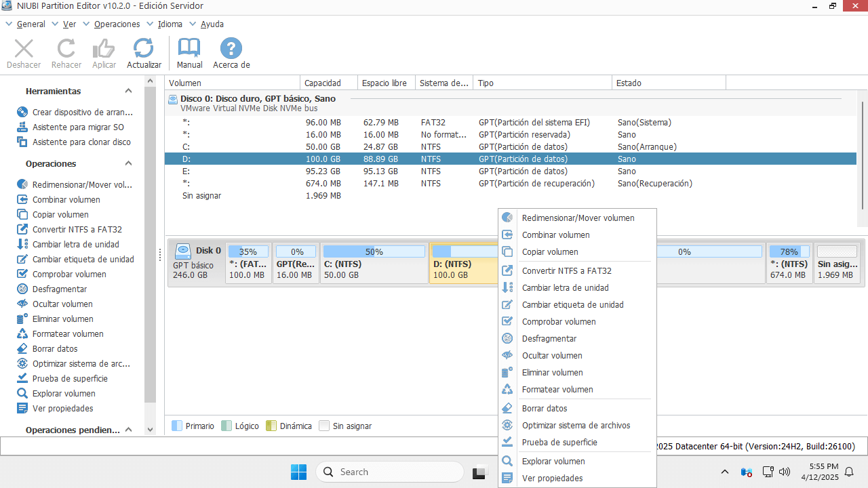The height and width of the screenshot is (488, 868).
Task: Select Redimensionar/Mover volumen from context menu
Action: [x=578, y=218]
